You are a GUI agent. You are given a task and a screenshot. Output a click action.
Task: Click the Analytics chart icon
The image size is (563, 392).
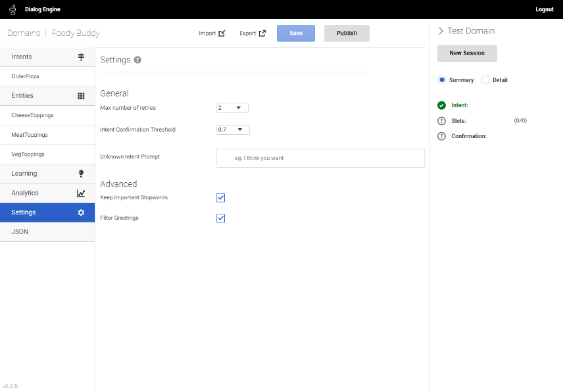[81, 193]
